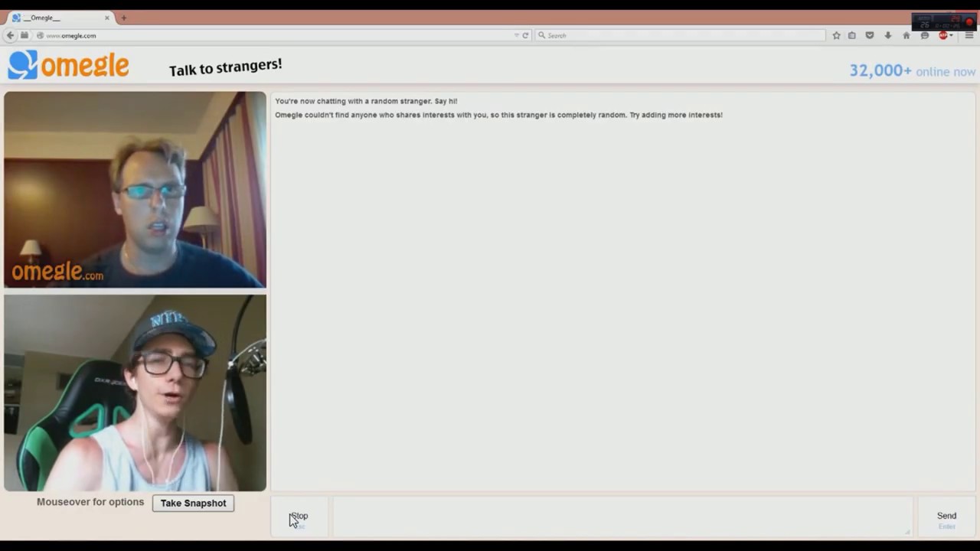Click "Mouseover for options" label

pos(90,502)
